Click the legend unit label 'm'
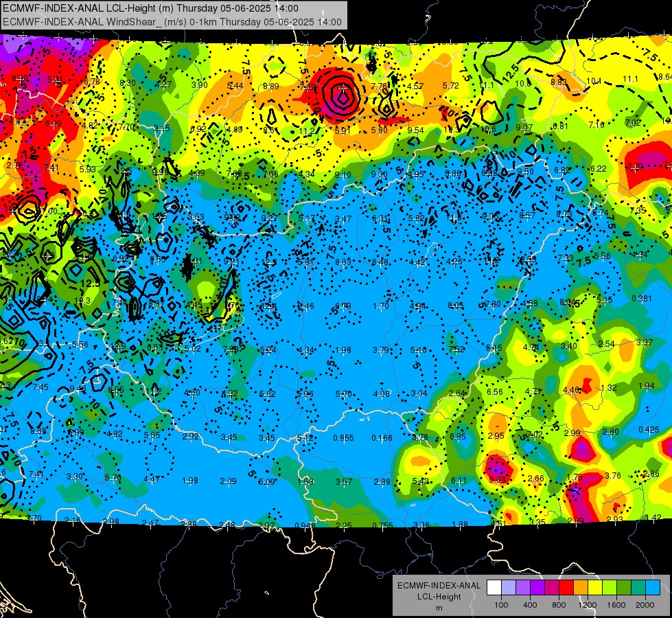 point(439,608)
